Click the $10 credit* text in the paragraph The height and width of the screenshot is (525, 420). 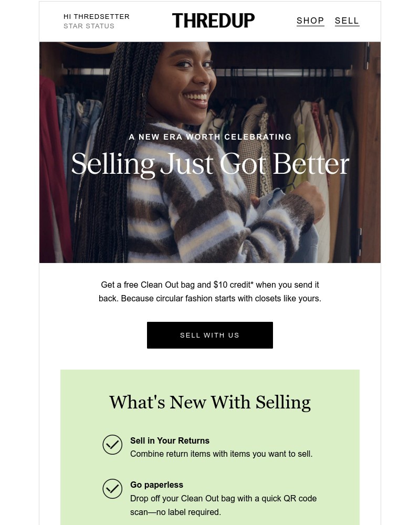[234, 285]
